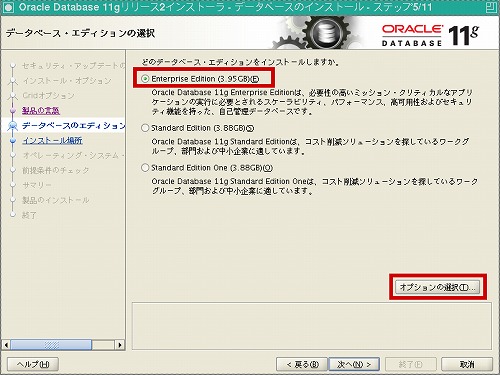Click the step bullet icon beside 製品の言語
Viewport: 500px width, 375px height.
pyautogui.click(x=13, y=110)
